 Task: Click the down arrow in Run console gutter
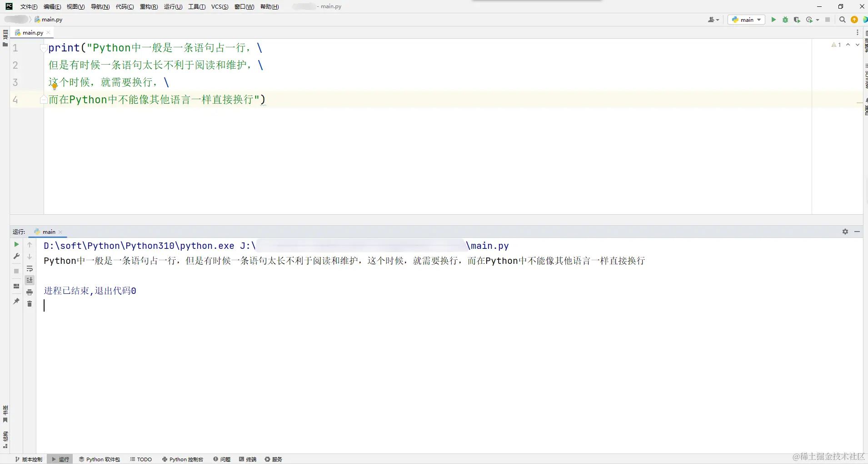pyautogui.click(x=30, y=257)
